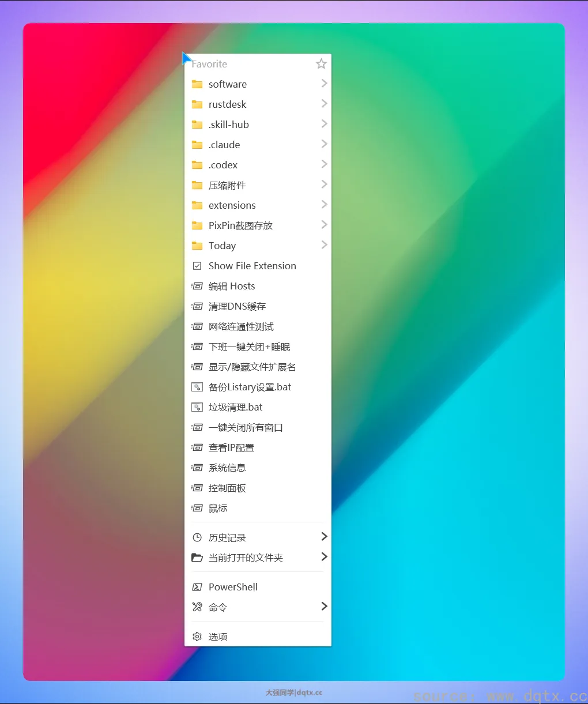
Task: Click the 控制面板 menu item
Action: [227, 488]
